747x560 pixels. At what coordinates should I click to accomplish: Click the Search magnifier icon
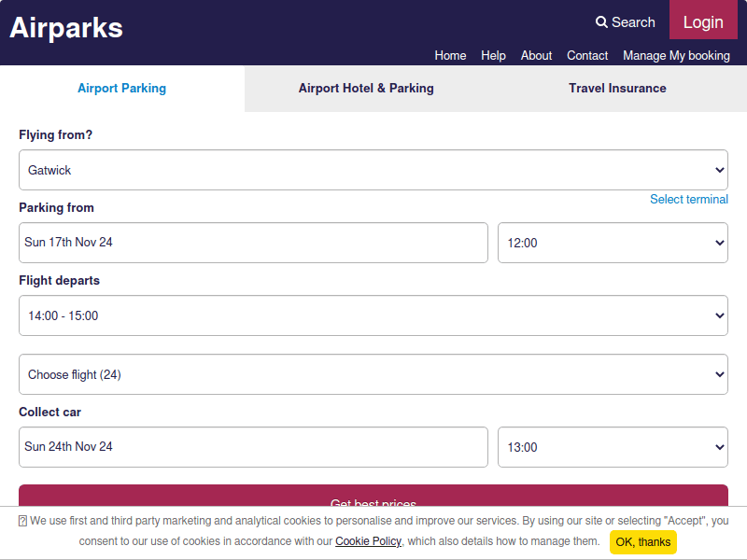coord(602,22)
